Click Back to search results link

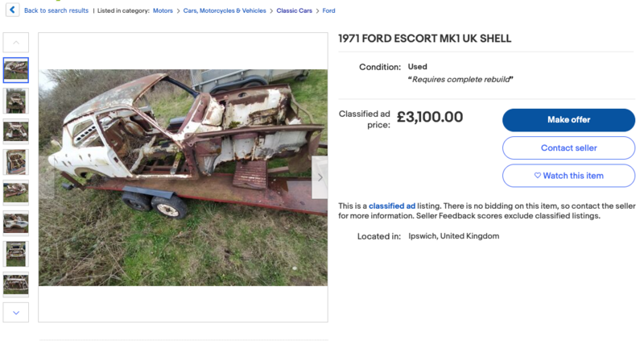(56, 10)
